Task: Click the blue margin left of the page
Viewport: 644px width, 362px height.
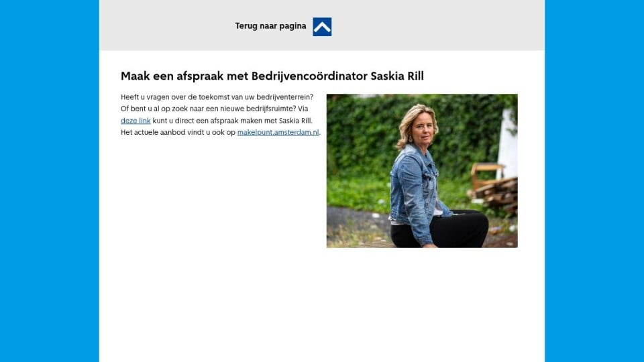Action: [49, 181]
